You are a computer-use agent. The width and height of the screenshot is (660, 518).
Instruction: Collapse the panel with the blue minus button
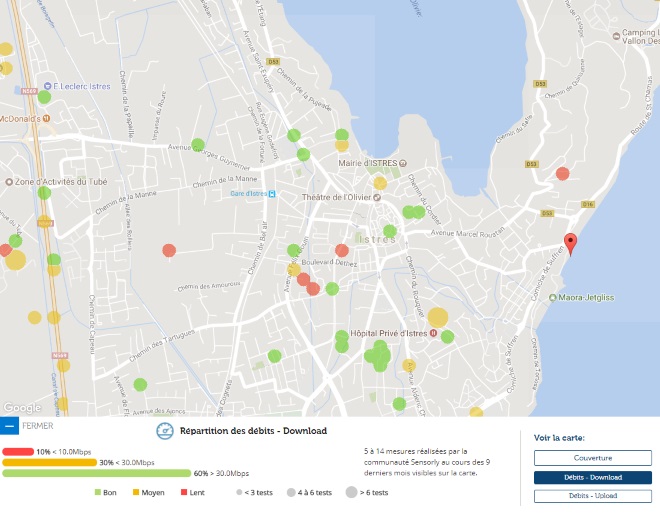click(x=9, y=426)
